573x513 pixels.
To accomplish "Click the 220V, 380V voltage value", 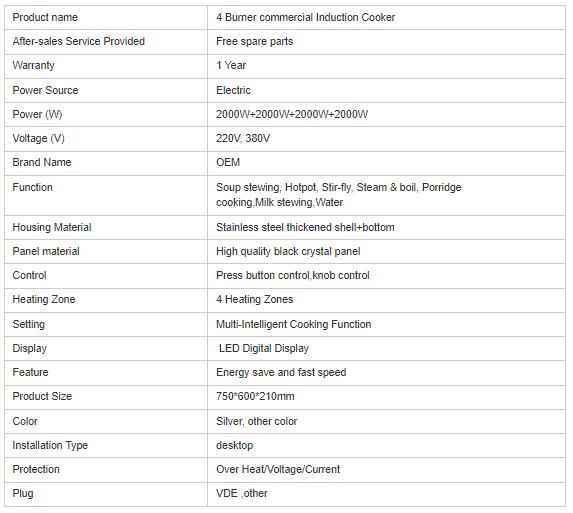I will coord(243,138).
